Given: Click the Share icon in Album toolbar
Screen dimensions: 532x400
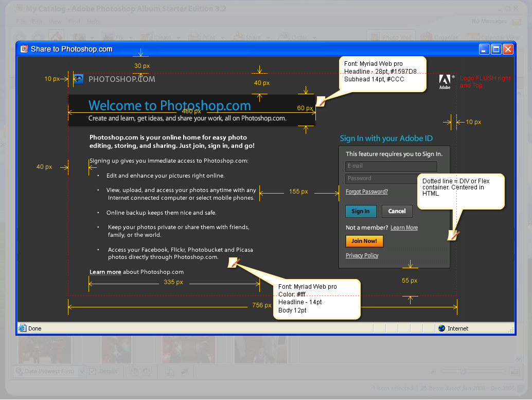Looking at the screenshot, I should coord(239,37).
